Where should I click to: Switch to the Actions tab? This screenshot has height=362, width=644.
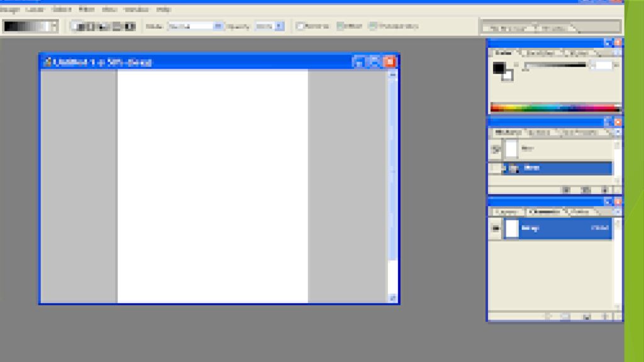(539, 132)
